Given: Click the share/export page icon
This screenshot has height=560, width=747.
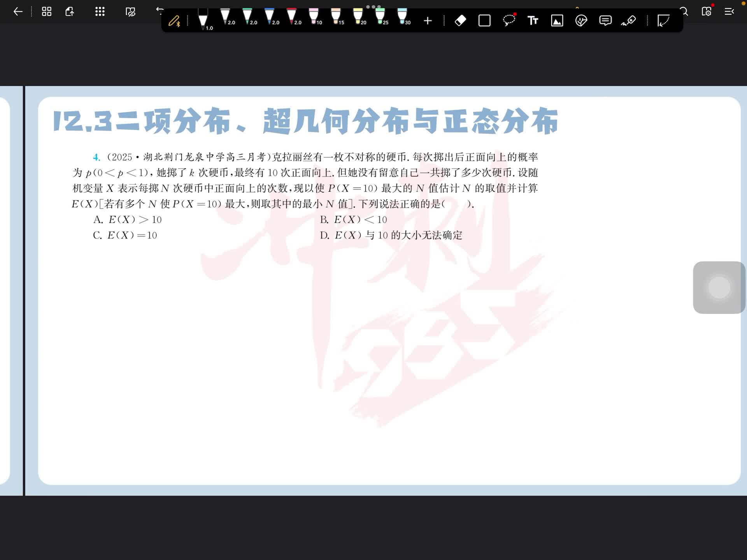Looking at the screenshot, I should [x=70, y=12].
